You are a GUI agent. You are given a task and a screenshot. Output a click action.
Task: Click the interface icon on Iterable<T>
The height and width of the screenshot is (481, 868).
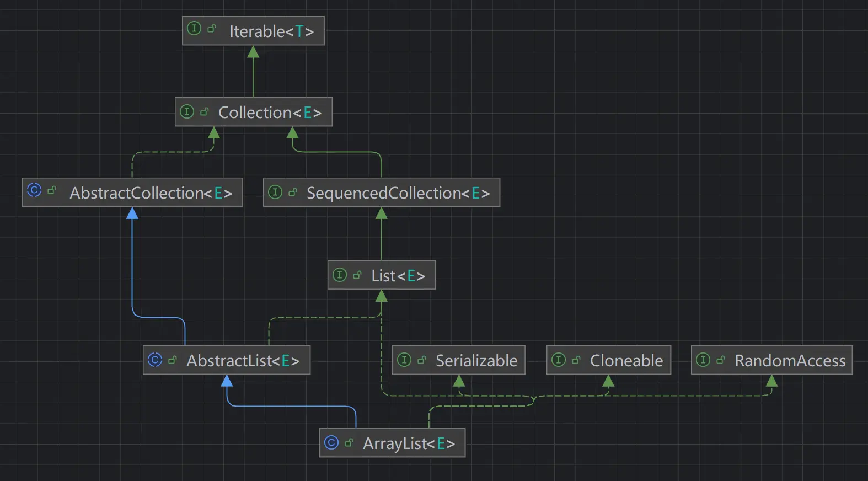194,28
